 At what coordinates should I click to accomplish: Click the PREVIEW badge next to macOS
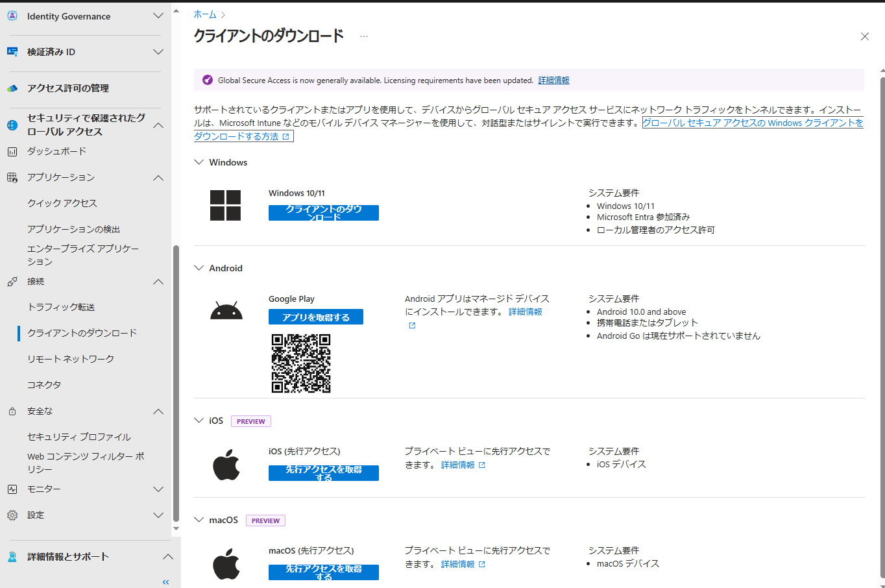265,521
